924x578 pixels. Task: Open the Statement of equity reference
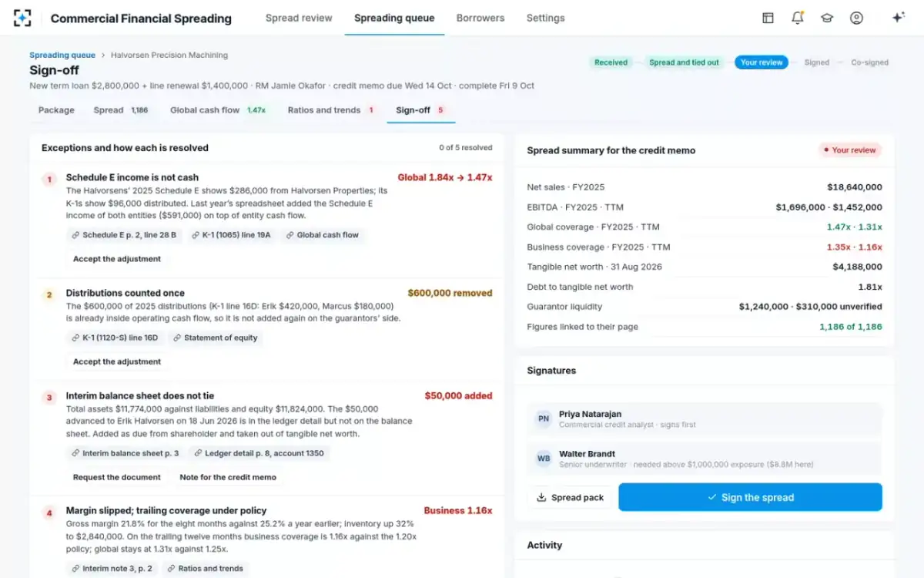[x=216, y=338]
